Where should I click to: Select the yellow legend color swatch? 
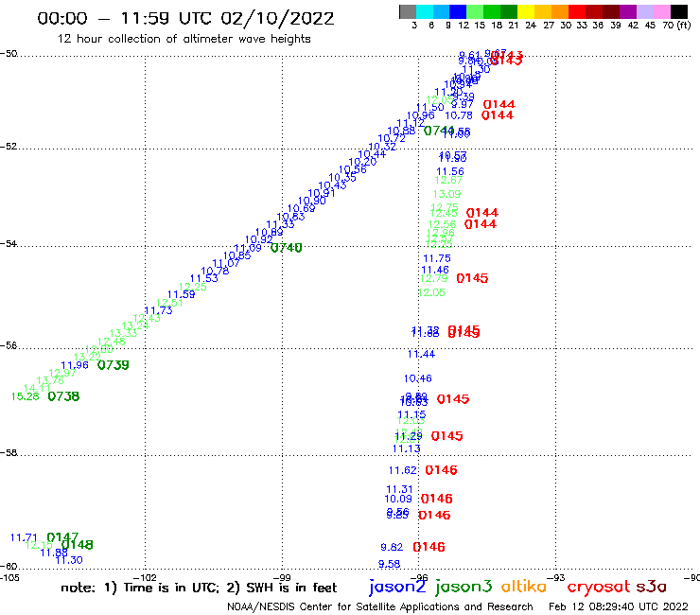[526, 12]
